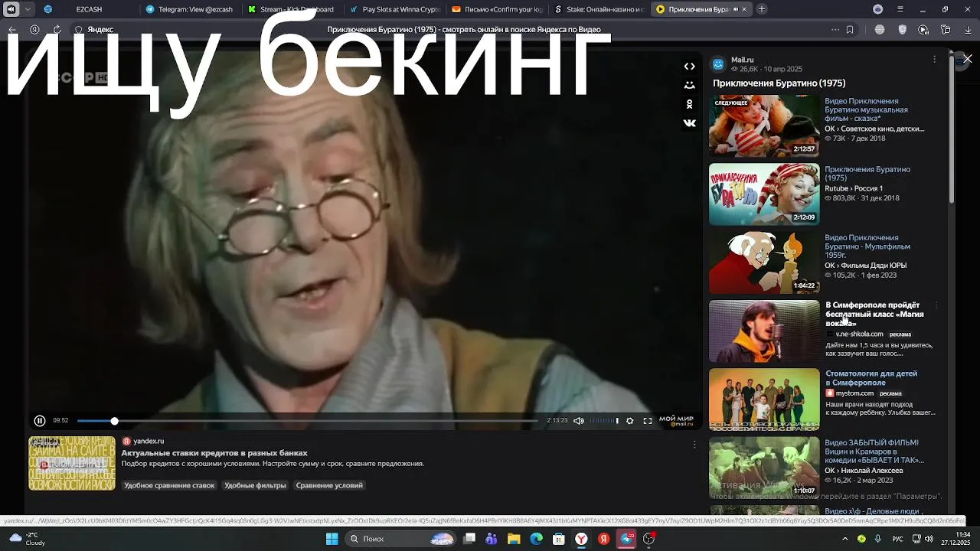The height and width of the screenshot is (551, 980).
Task: Open Buratino 1959 cartoon thumbnail
Action: point(764,262)
